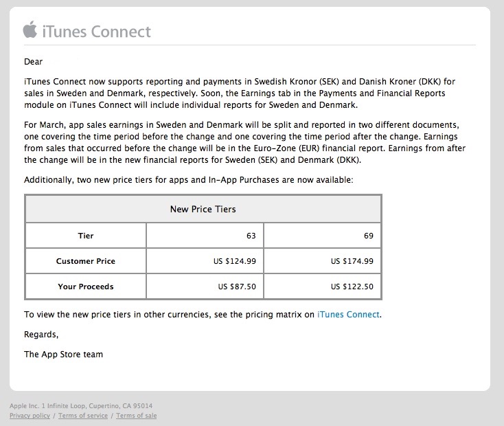Click the US $87.50 proceeds cell
The height and width of the screenshot is (426, 504).
click(205, 287)
